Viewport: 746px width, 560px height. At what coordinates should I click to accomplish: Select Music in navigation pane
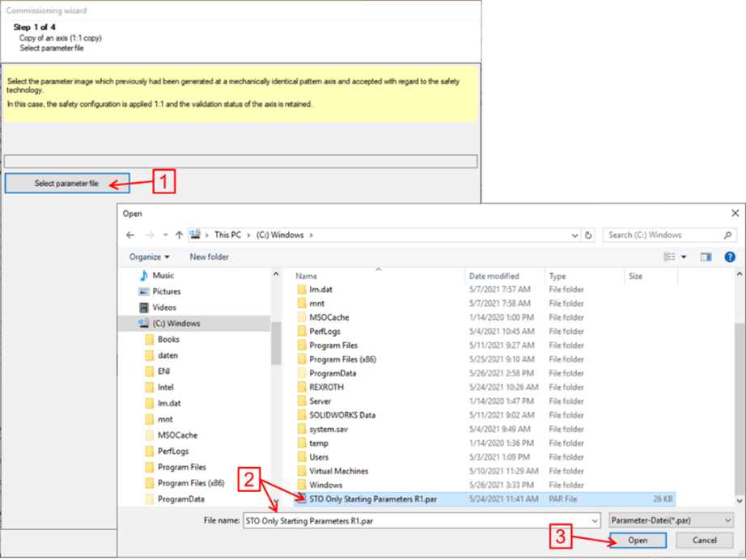pyautogui.click(x=157, y=275)
